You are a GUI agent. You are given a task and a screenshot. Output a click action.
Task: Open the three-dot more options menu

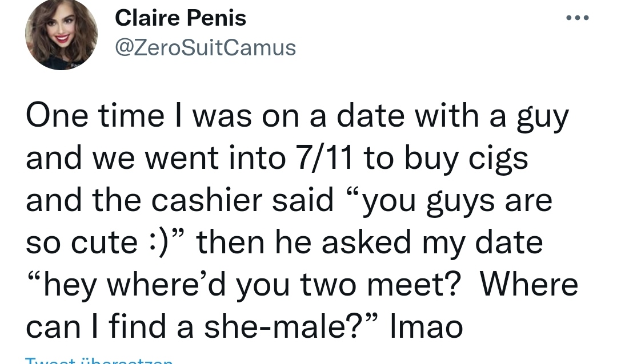tap(576, 18)
